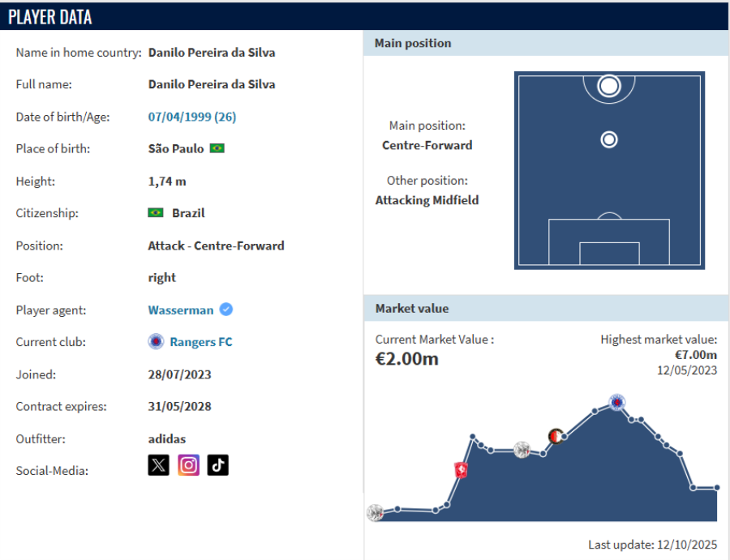Click the centre-forward marker on the pitch
730x560 pixels.
609,85
